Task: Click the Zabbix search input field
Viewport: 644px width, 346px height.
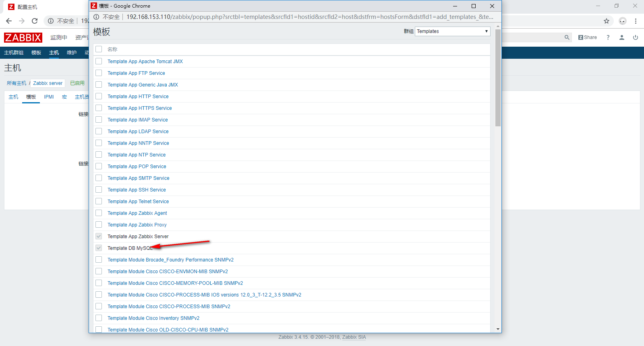Action: 532,37
